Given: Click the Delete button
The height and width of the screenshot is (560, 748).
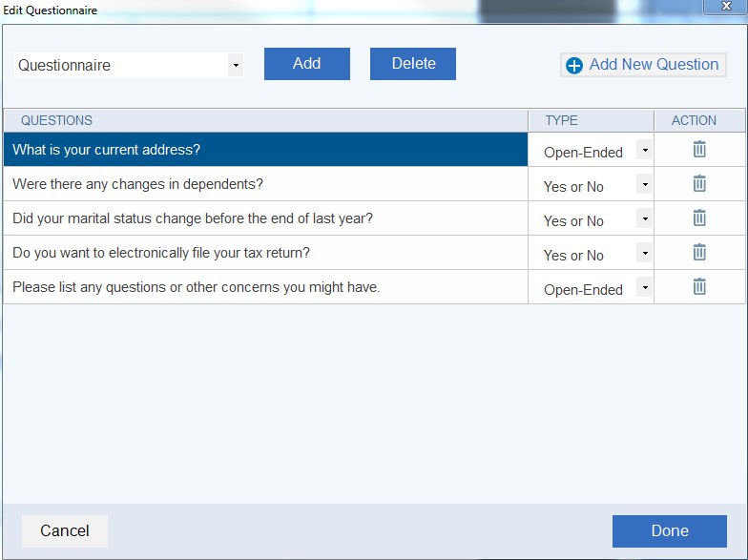Looking at the screenshot, I should tap(412, 63).
